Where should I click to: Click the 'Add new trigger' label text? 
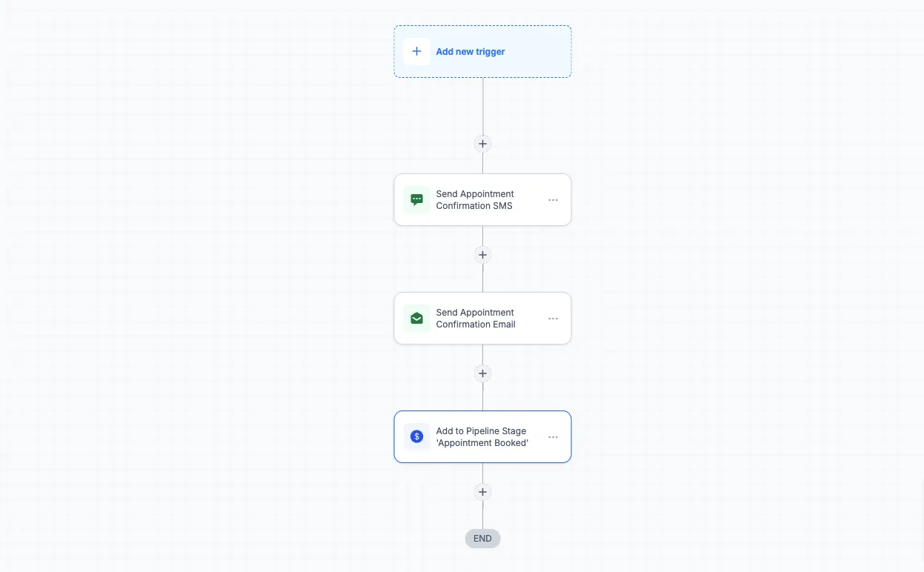pos(471,52)
